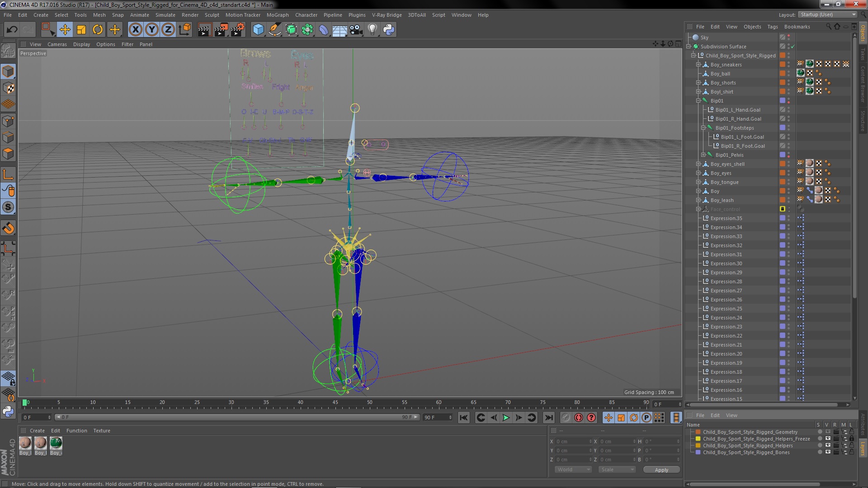This screenshot has height=488, width=868.
Task: Select Expression.30 in object tree
Action: 726,263
